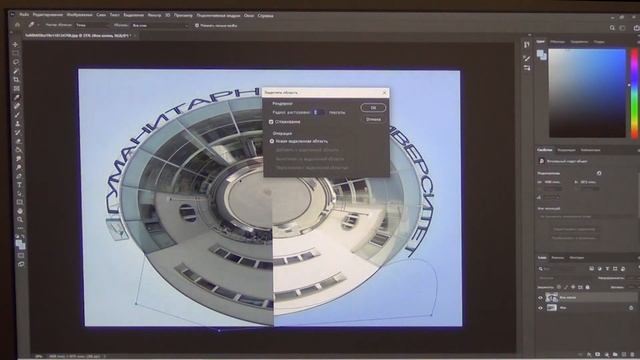Click the top layer thumbnail
Screen dimensions: 640x360
(x=551, y=297)
